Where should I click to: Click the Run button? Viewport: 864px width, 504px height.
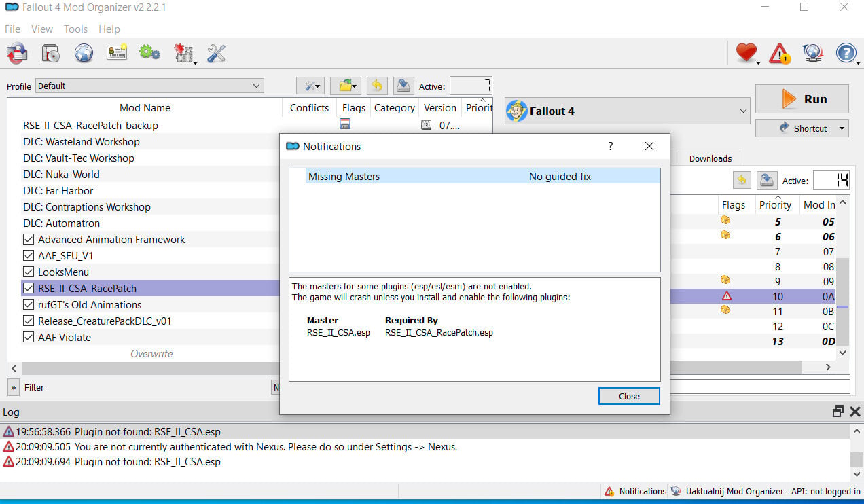(802, 98)
